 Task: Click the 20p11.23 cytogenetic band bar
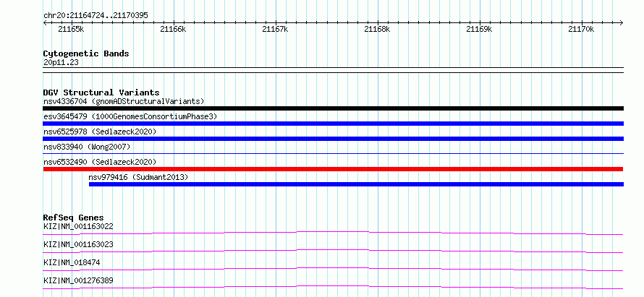pyautogui.click(x=333, y=70)
